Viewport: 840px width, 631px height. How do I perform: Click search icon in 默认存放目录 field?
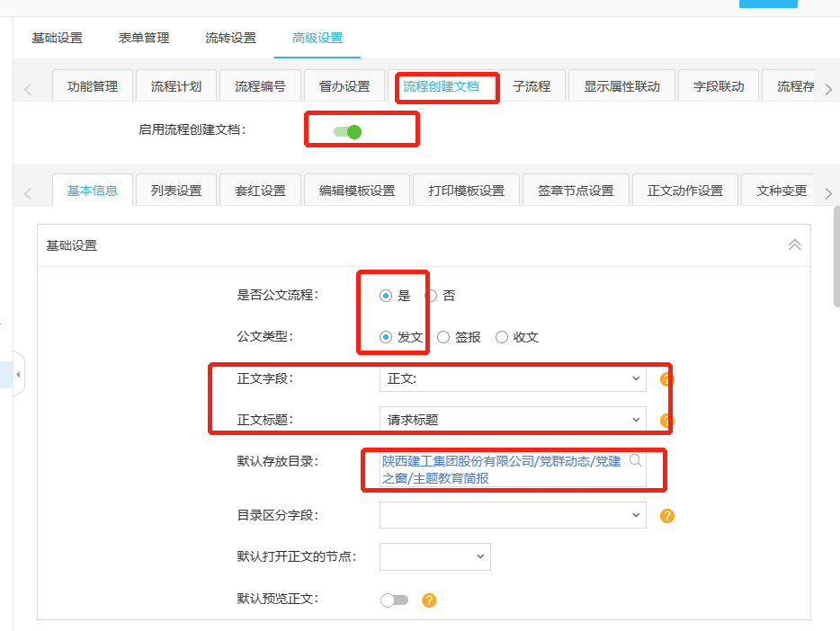click(x=635, y=461)
